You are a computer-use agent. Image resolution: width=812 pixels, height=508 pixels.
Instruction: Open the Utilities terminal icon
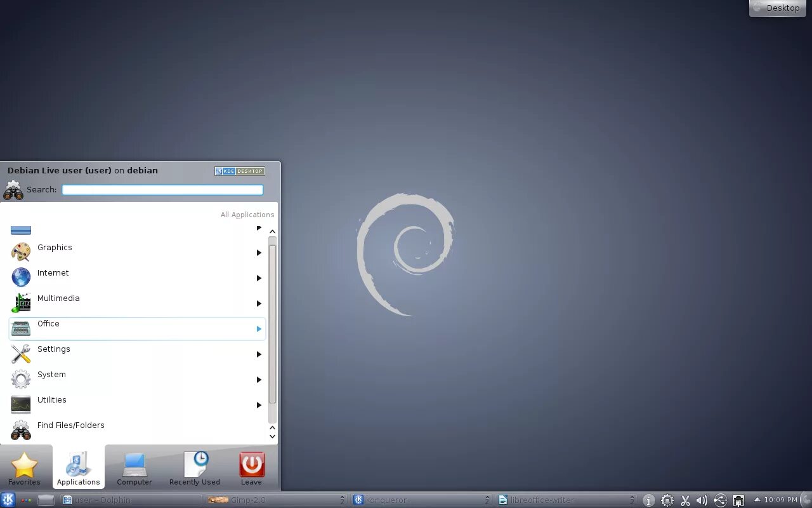[x=21, y=404]
